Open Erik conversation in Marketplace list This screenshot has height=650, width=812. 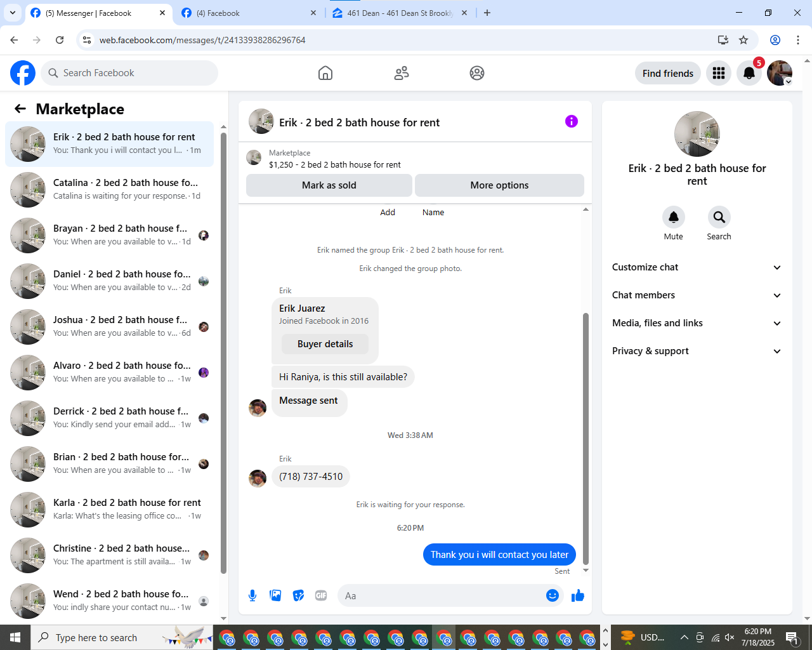click(109, 144)
